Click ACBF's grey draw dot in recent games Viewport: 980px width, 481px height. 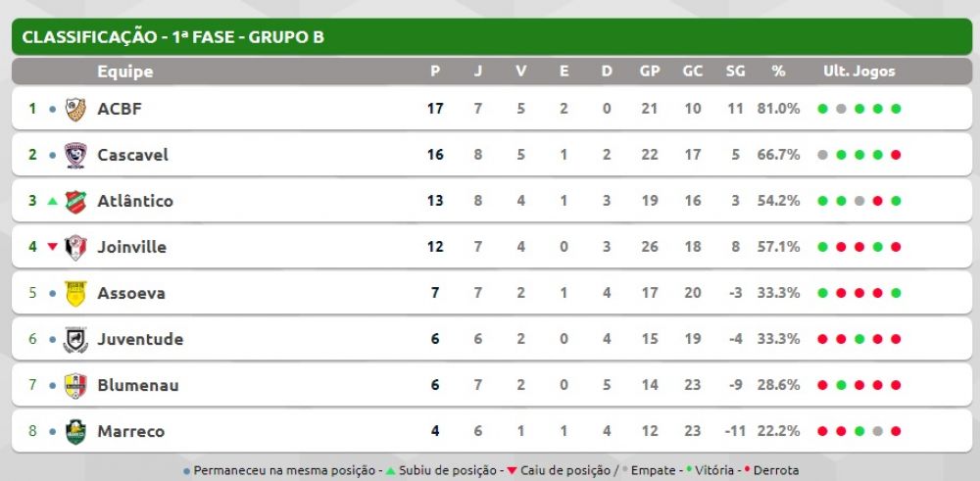coord(841,109)
